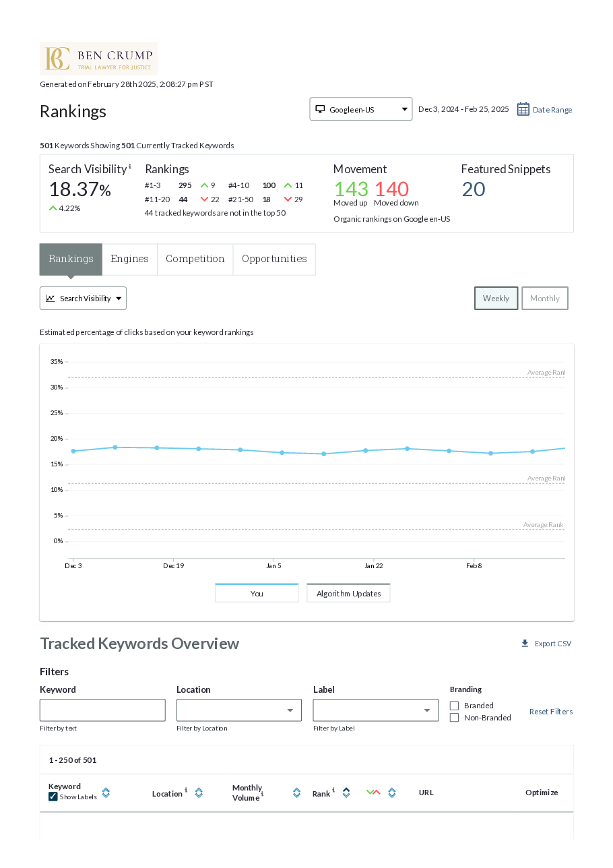This screenshot has height=868, width=613.
Task: Switch to the Competition tab
Action: pyautogui.click(x=195, y=259)
